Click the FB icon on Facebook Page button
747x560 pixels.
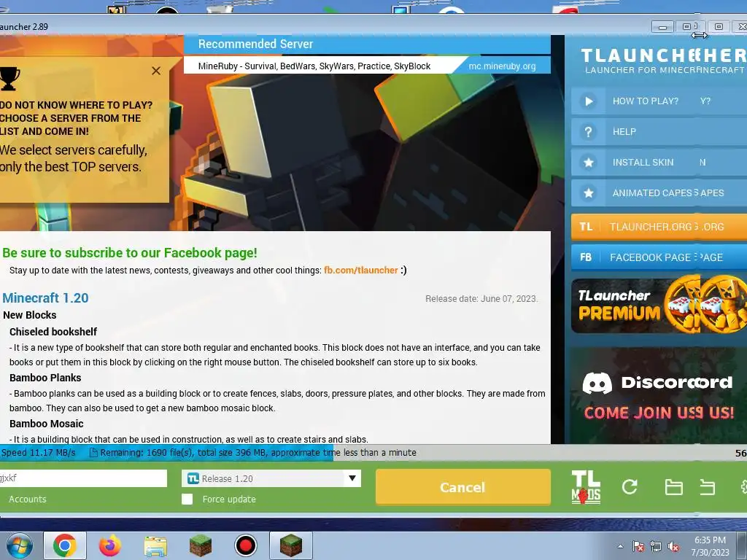point(586,257)
